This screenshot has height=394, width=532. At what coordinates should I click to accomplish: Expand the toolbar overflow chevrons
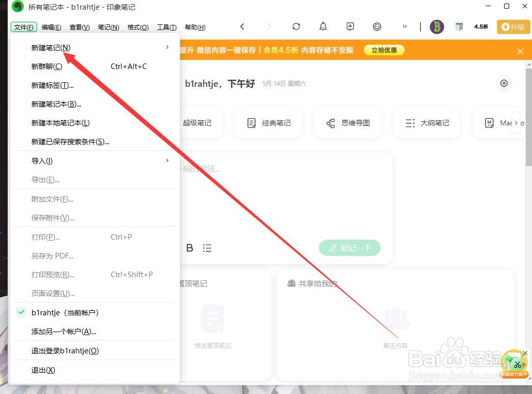404,26
